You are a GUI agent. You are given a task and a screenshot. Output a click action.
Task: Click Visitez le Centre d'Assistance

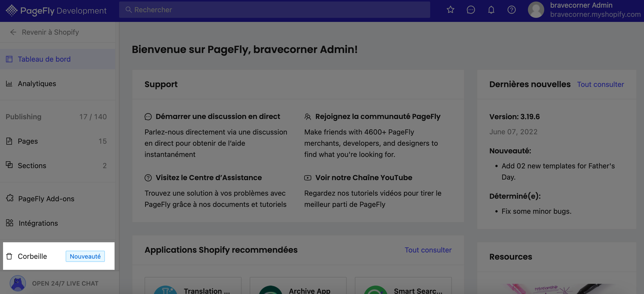209,178
